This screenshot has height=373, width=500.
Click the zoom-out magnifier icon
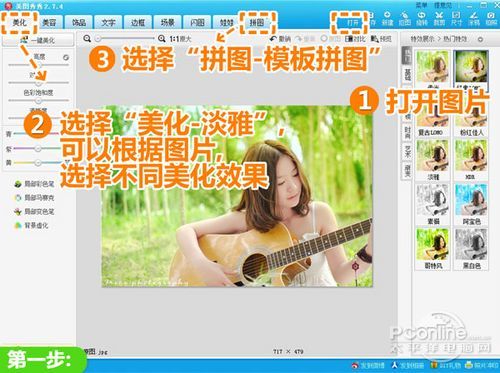pos(87,39)
